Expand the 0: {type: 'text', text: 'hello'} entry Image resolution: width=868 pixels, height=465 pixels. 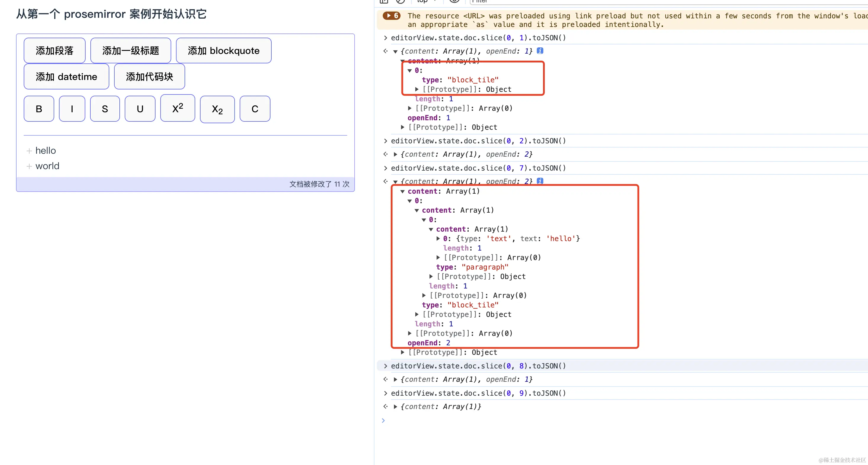click(438, 238)
